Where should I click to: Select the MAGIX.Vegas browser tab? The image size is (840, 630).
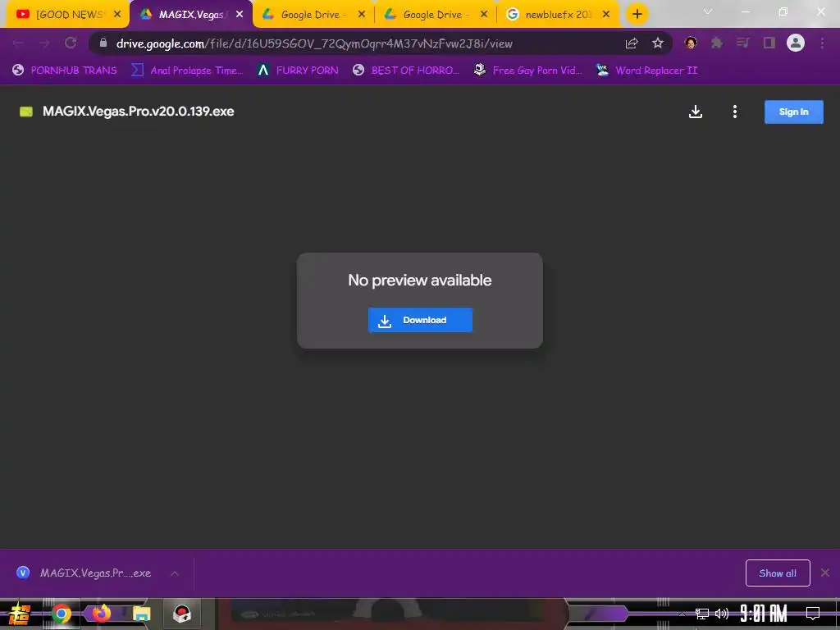pos(190,15)
